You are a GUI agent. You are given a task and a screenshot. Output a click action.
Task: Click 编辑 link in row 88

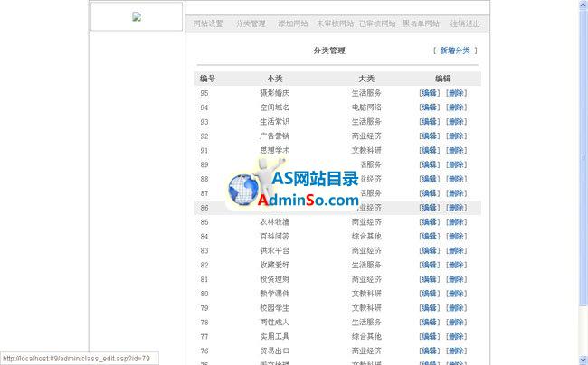tap(430, 179)
